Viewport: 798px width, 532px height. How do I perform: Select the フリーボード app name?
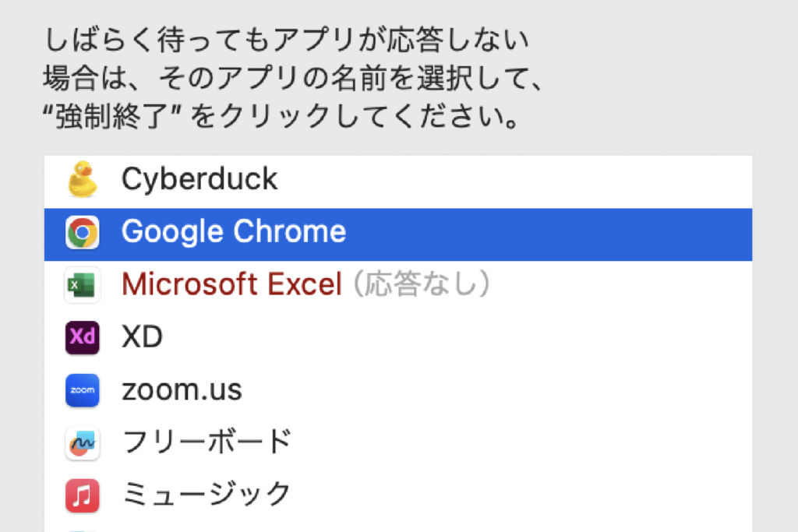pos(207,443)
